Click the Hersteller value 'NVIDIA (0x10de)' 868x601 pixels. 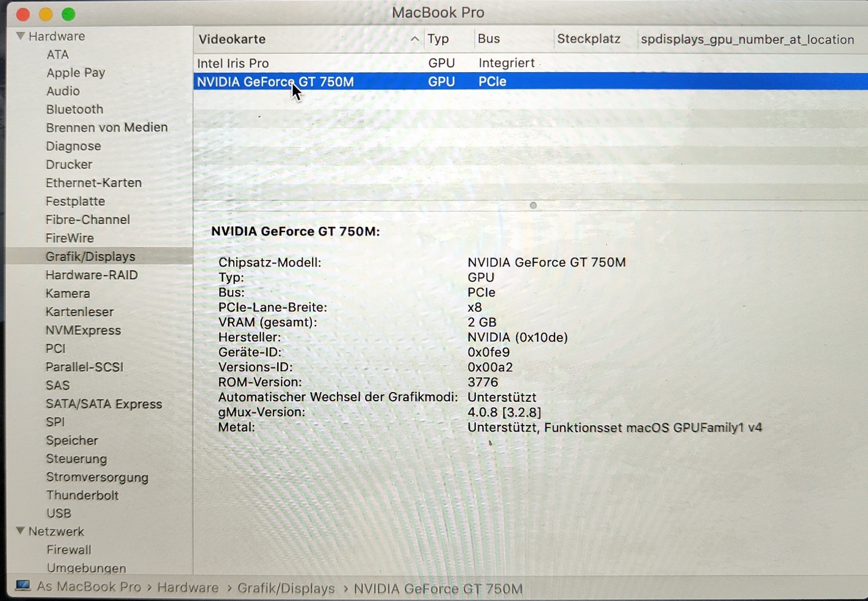[518, 337]
